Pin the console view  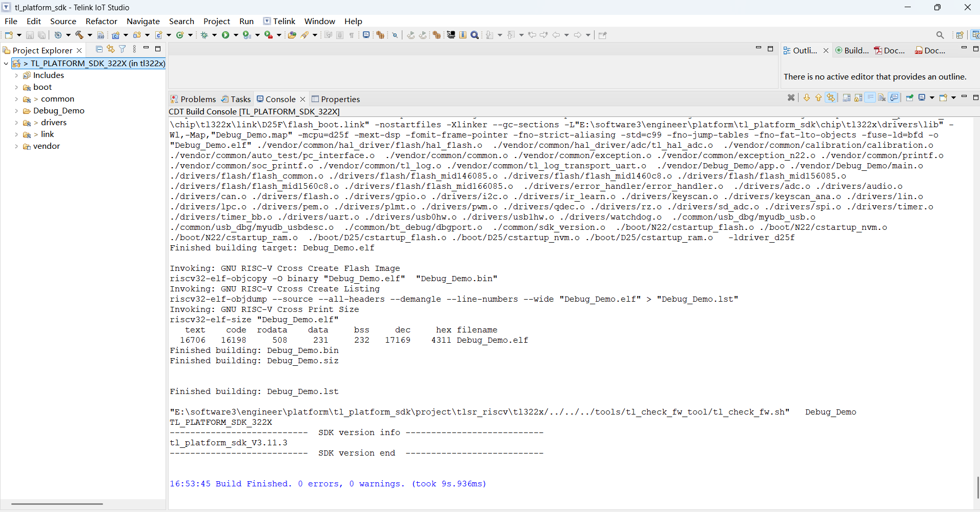pyautogui.click(x=910, y=97)
